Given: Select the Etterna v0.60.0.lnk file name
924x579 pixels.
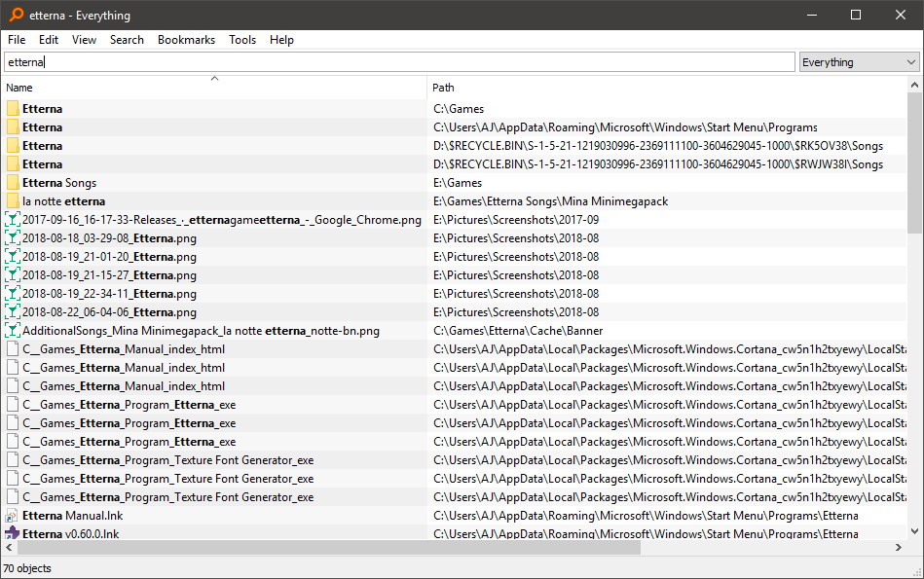Looking at the screenshot, I should (71, 533).
